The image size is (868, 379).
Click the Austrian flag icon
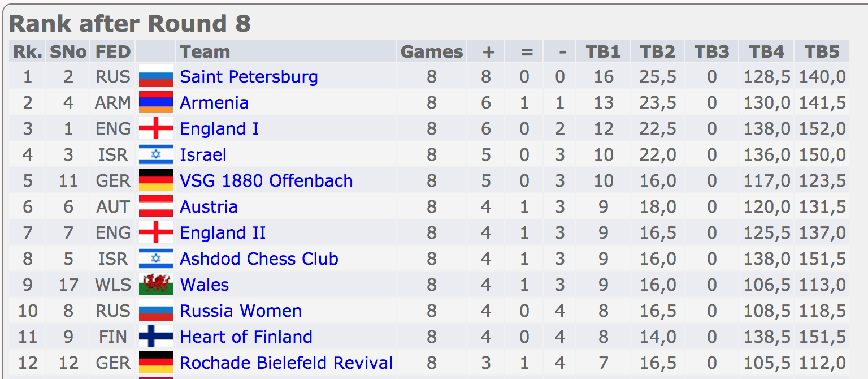pos(155,206)
